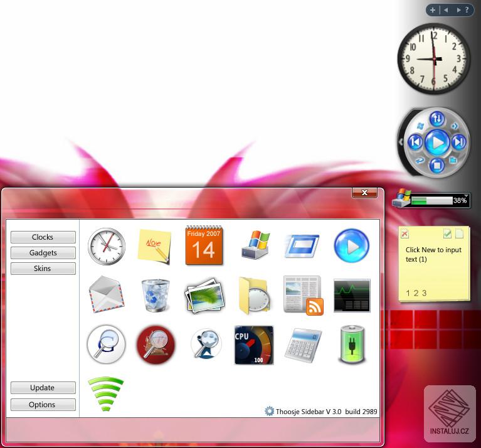Add a gadget with the sidebar plus button

[x=432, y=10]
